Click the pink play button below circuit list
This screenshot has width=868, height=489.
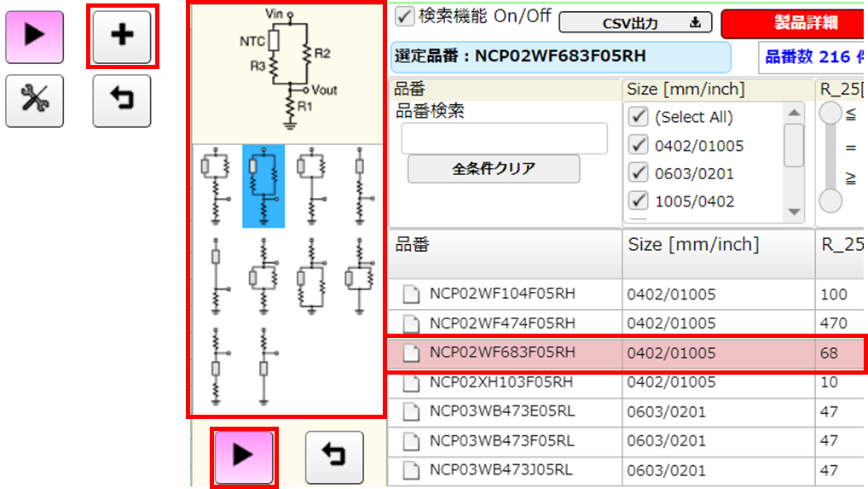(243, 457)
